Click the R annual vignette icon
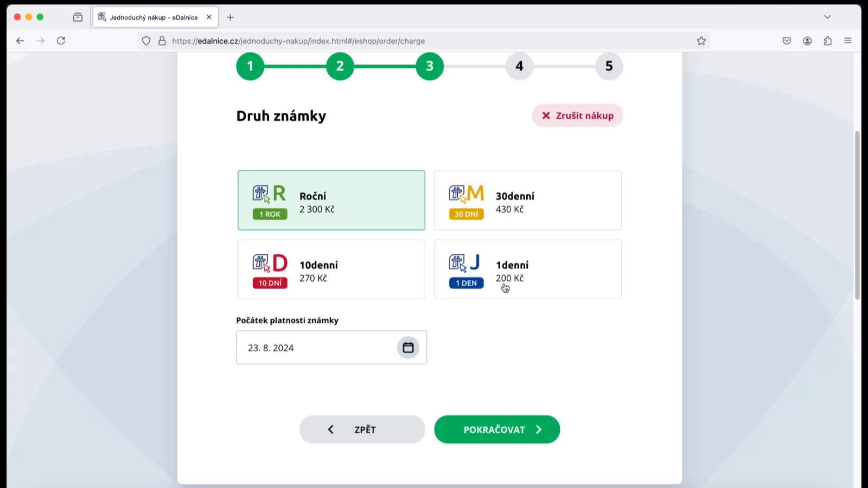 pos(269,194)
